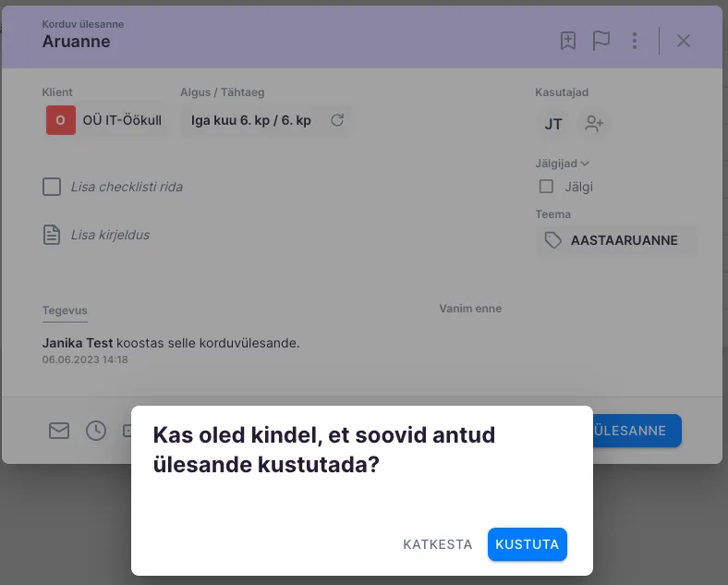This screenshot has height=585, width=728.
Task: Click the document icon beside Lisa kirjeldus
Action: click(x=52, y=235)
